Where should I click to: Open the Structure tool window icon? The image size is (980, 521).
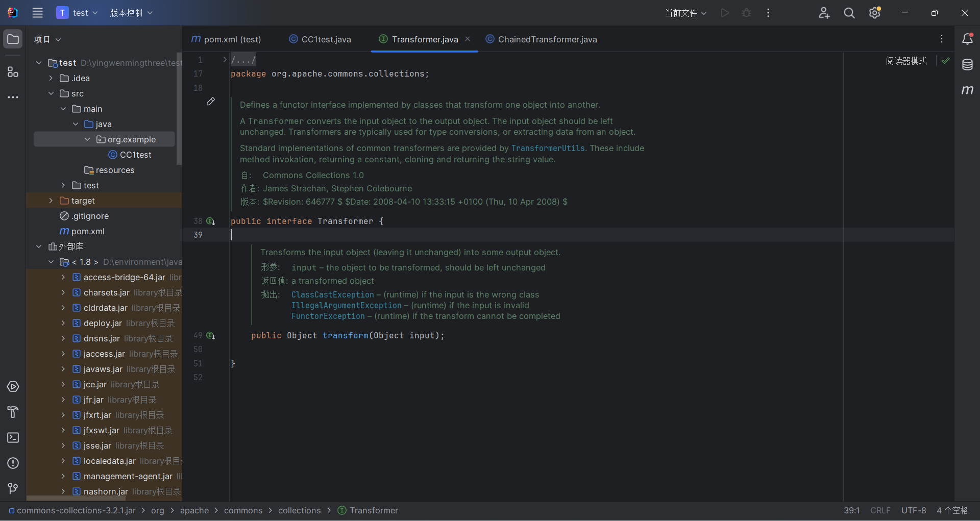click(13, 71)
